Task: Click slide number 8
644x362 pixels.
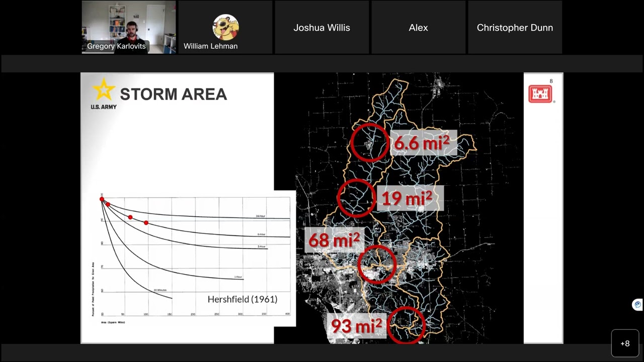Action: click(x=551, y=81)
